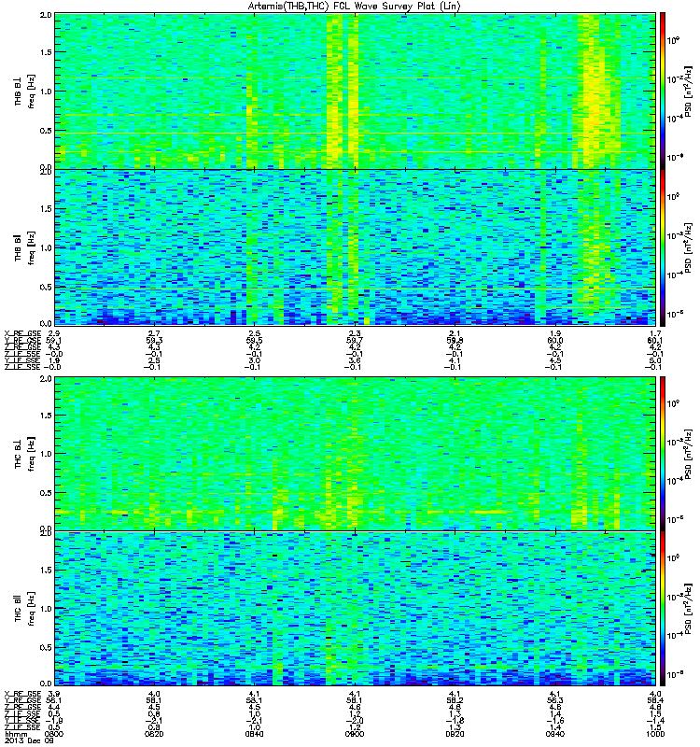Click the 1.0 frequency tick of the THC B⊥ panel
Image resolution: width=700 pixels, height=747 pixels.
point(46,454)
